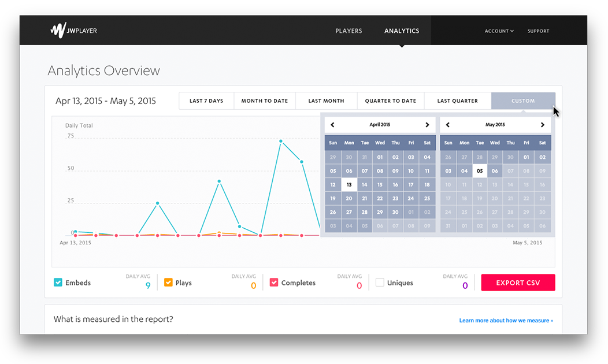Select Month to Date range
The height and width of the screenshot is (364, 608).
click(265, 101)
